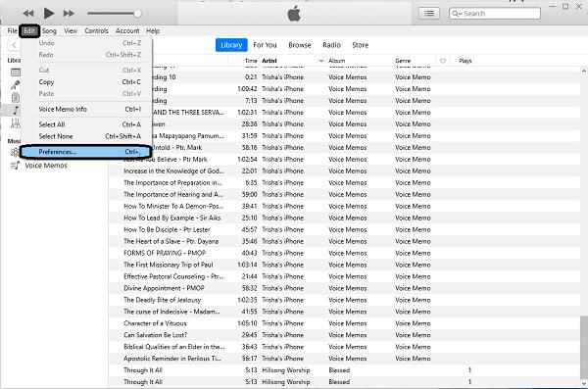Select Artists microphone sidebar icon
The width and height of the screenshot is (588, 389).
tap(16, 85)
